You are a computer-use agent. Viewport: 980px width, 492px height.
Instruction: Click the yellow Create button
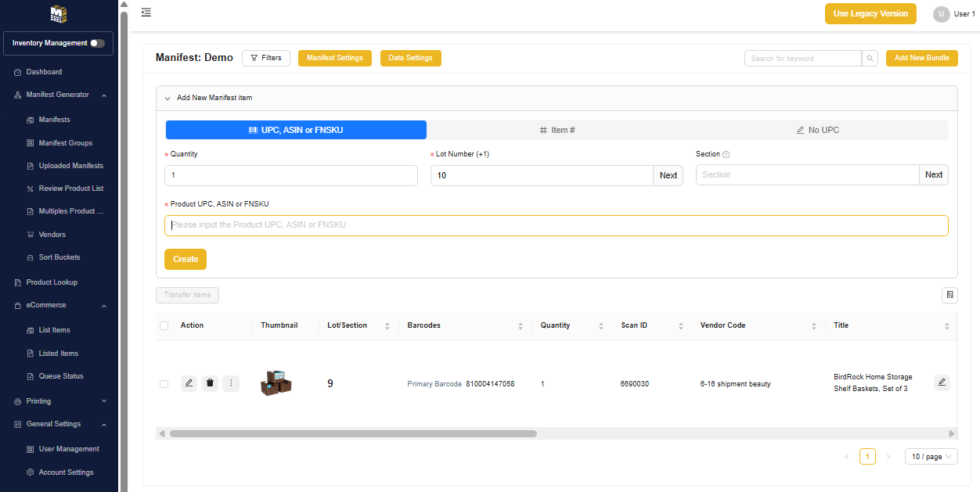[x=186, y=259]
